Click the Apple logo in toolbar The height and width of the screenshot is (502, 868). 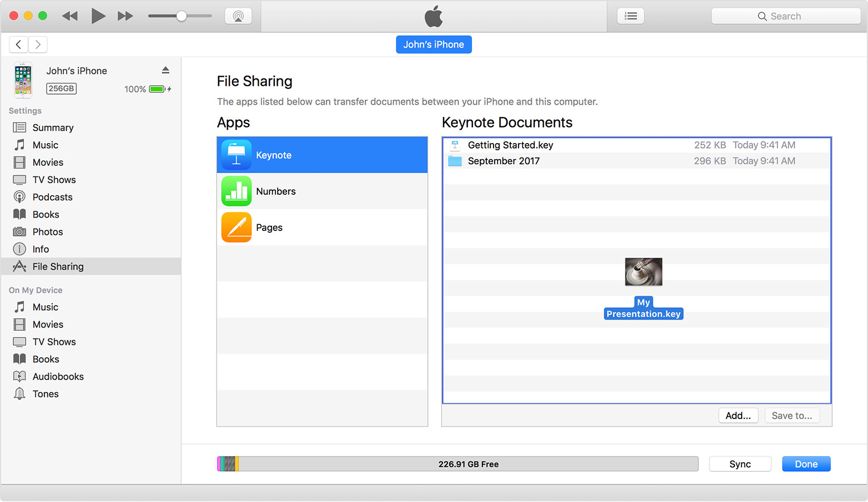point(433,16)
